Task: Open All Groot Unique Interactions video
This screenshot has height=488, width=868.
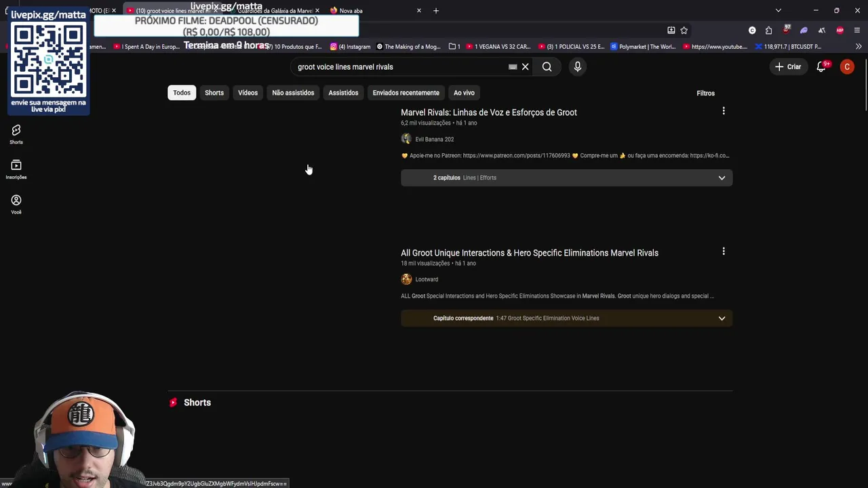Action: tap(530, 253)
